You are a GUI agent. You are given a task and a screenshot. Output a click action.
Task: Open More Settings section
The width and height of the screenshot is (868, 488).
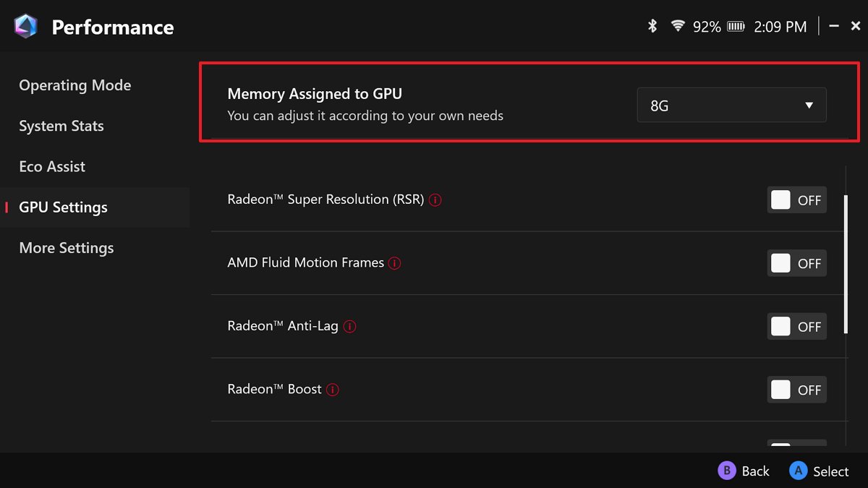[66, 248]
